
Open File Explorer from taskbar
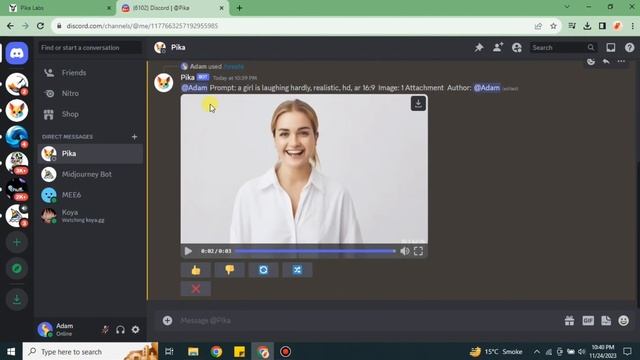pyautogui.click(x=193, y=351)
